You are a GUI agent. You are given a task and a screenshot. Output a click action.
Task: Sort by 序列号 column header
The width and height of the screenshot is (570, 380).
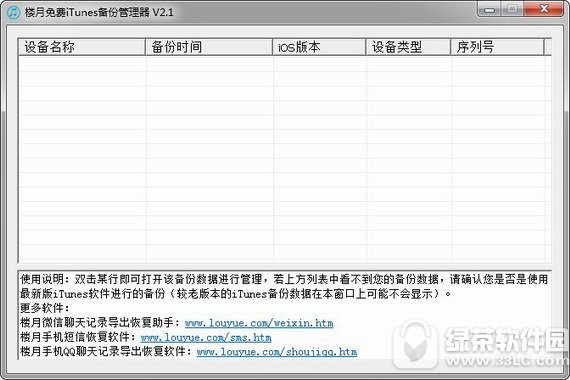click(498, 47)
